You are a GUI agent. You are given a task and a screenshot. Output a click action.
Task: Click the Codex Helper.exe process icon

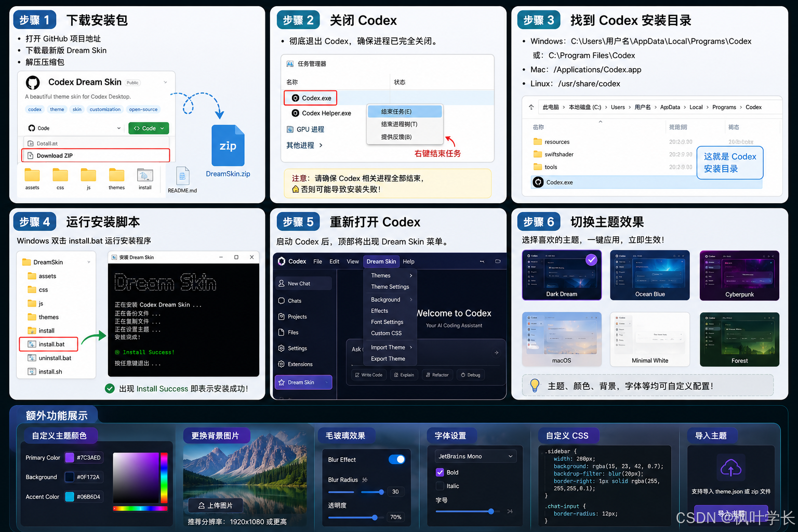[295, 113]
